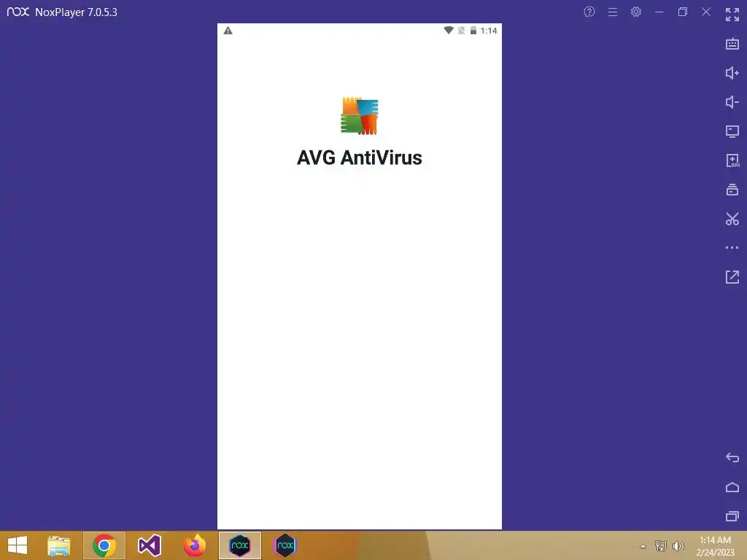Click the Android status bar time 1:14
The width and height of the screenshot is (747, 560).
[x=489, y=31]
